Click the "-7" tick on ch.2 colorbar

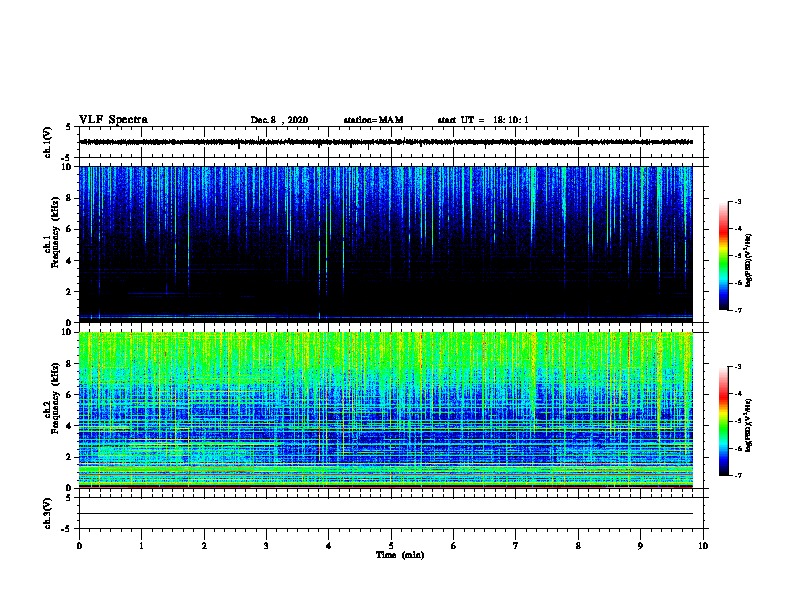pos(738,476)
